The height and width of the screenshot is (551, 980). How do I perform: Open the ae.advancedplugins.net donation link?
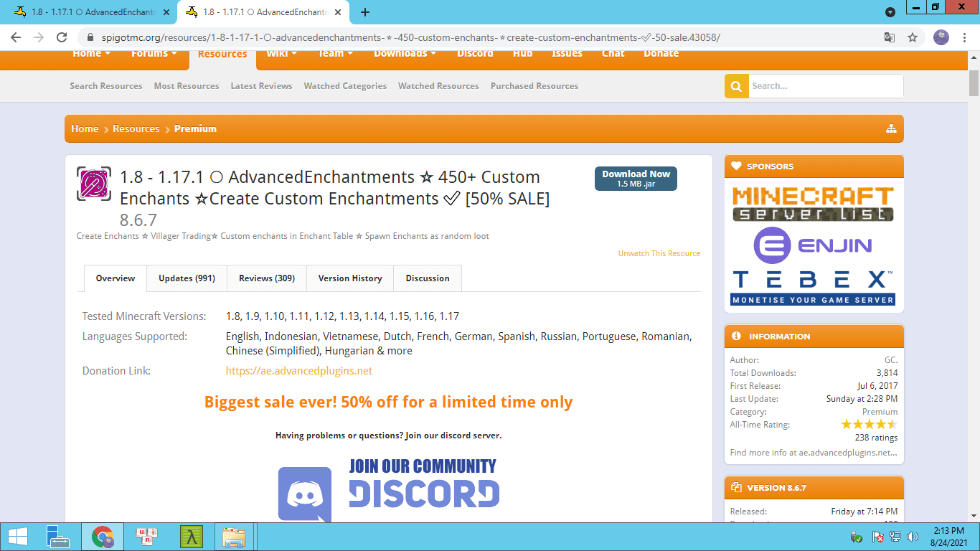pyautogui.click(x=299, y=371)
